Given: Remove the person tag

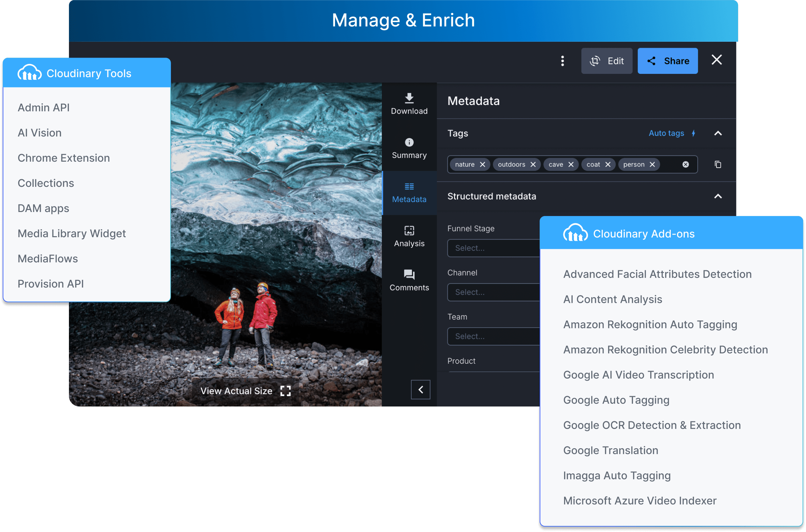Looking at the screenshot, I should (652, 165).
